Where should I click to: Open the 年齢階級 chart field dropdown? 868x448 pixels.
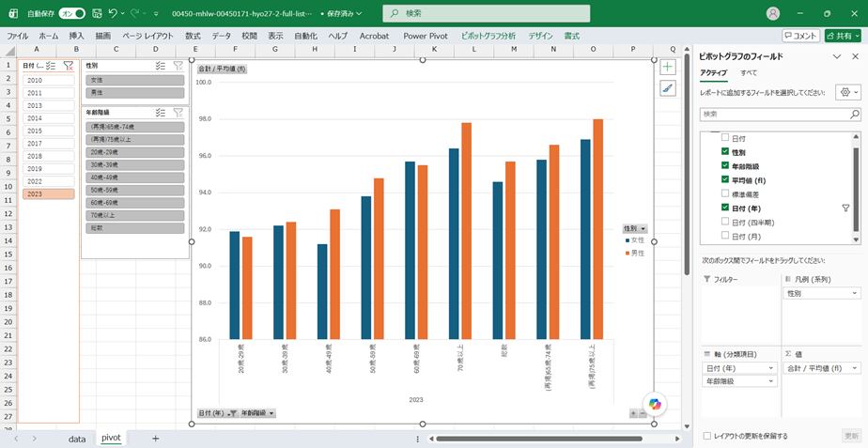tap(257, 413)
